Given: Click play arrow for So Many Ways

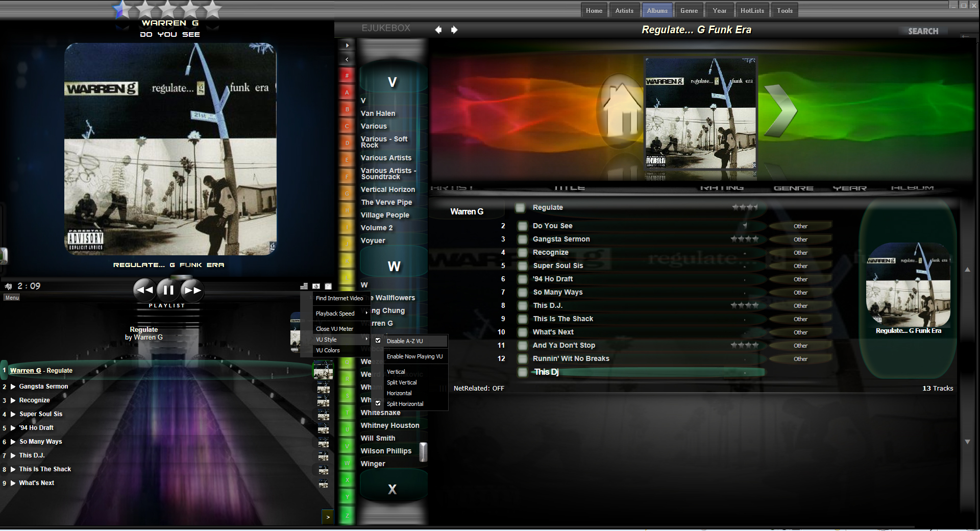Looking at the screenshot, I should click(13, 442).
